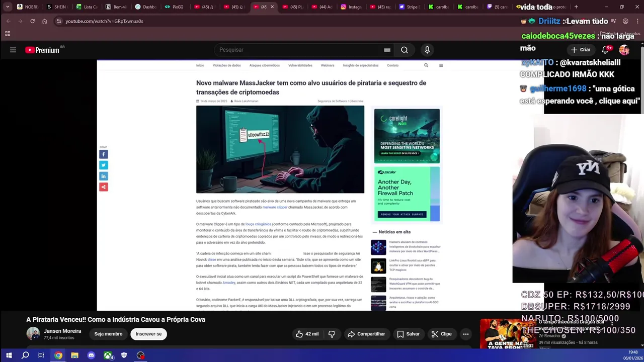Switch to the Dashbo tab
The height and width of the screenshot is (362, 644).
click(145, 7)
